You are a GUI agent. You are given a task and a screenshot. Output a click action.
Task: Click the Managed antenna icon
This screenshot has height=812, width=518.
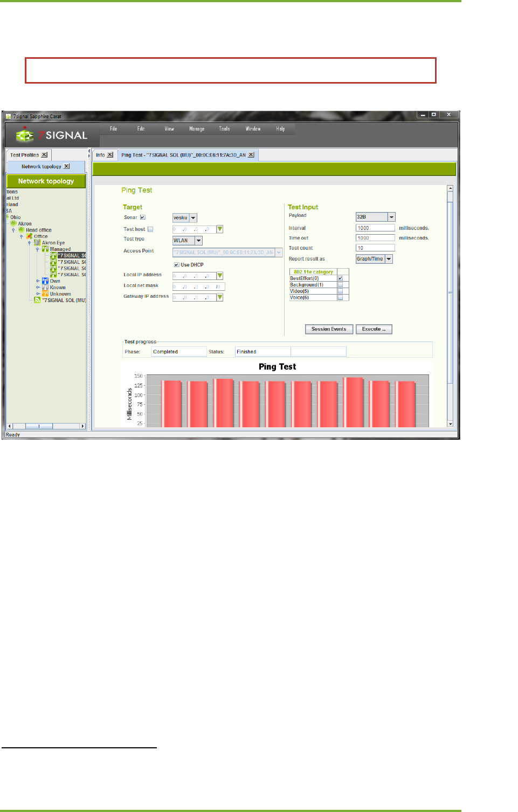coord(45,249)
